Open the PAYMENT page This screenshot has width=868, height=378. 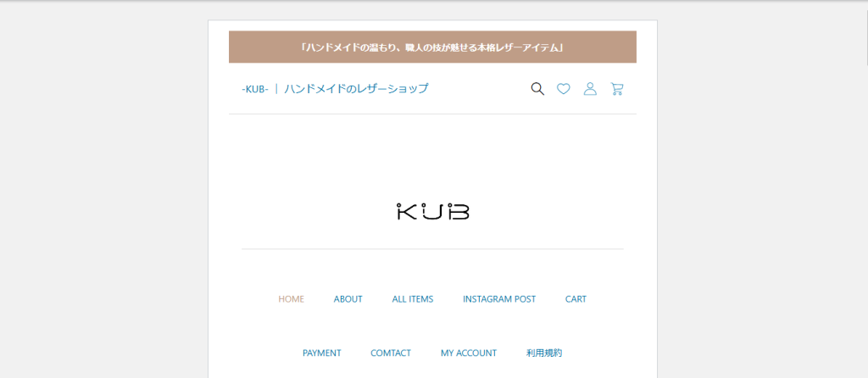click(321, 353)
